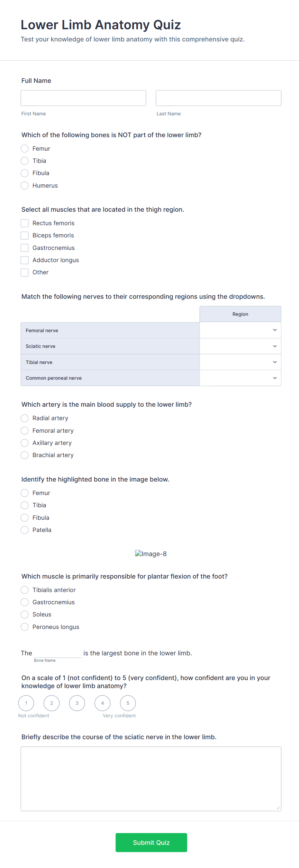299x868 pixels.
Task: Choose rating 1 labeled Not confident
Action: point(26,703)
